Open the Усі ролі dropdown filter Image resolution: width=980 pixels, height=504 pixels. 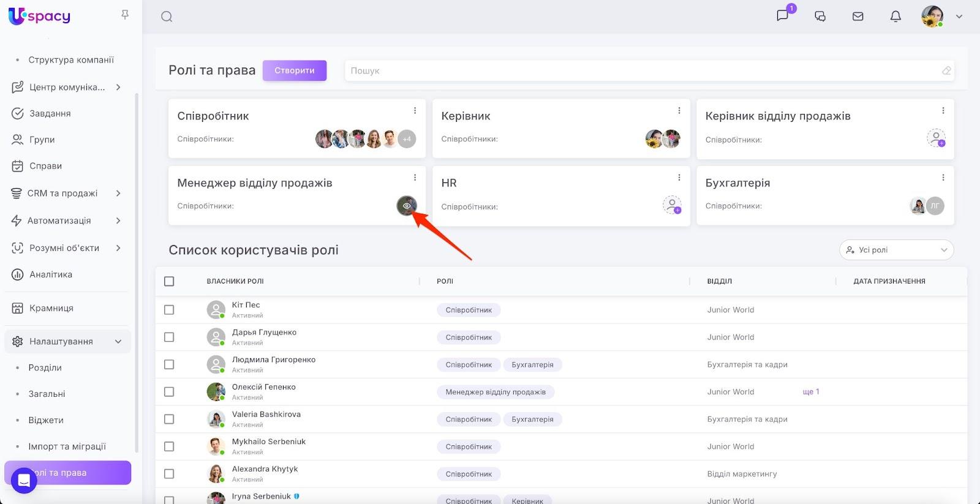[x=896, y=250]
